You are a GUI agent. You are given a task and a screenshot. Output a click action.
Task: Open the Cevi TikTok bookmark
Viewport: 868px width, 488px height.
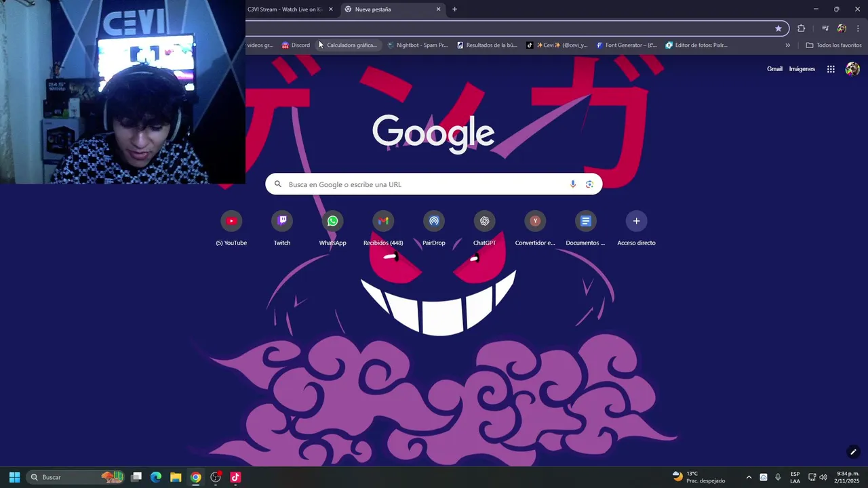pyautogui.click(x=557, y=45)
